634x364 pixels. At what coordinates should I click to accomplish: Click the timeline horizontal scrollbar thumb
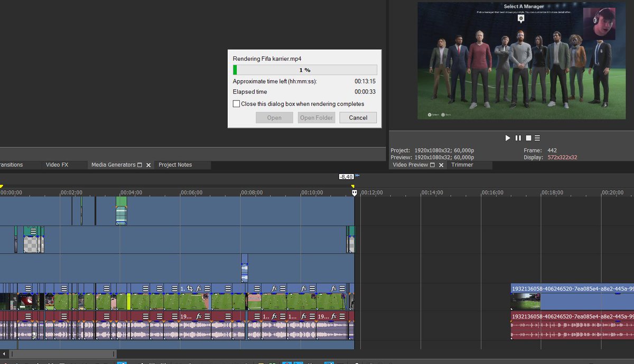coord(63,354)
